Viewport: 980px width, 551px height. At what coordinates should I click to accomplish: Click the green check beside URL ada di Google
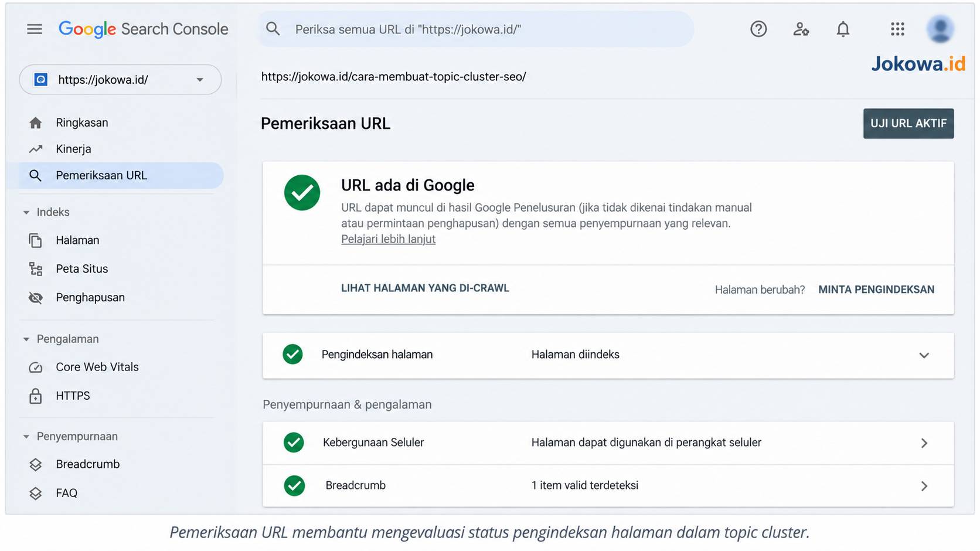(x=302, y=193)
